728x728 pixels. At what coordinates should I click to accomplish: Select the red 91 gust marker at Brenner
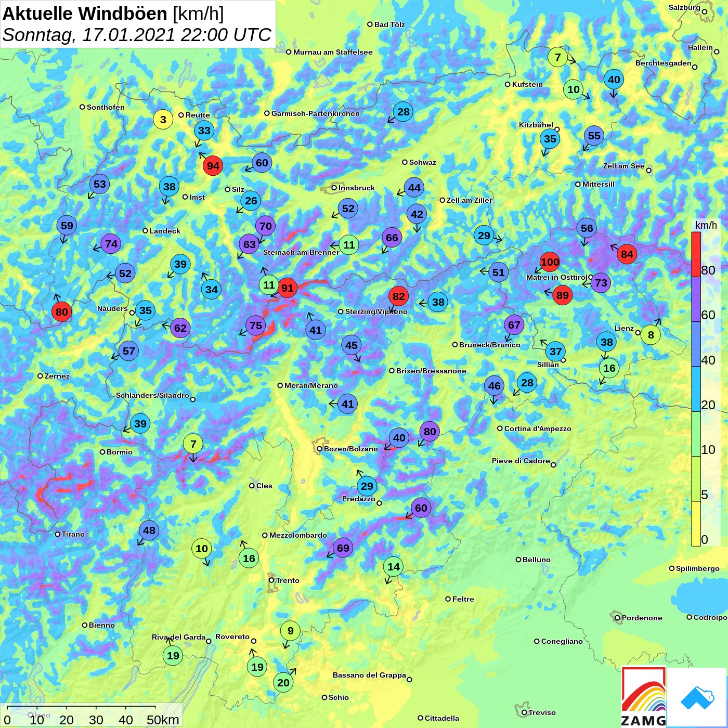287,288
